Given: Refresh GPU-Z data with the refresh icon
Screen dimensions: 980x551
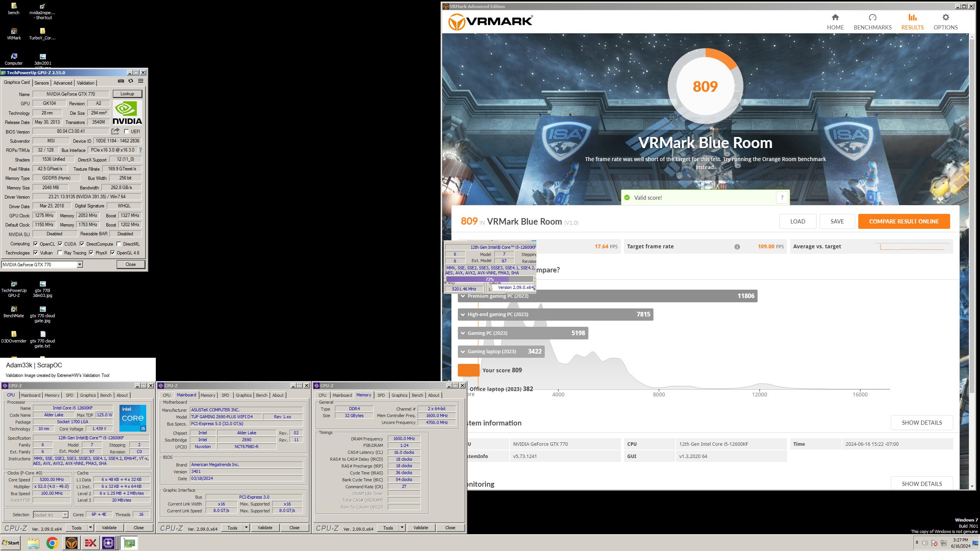Looking at the screenshot, I should [131, 81].
